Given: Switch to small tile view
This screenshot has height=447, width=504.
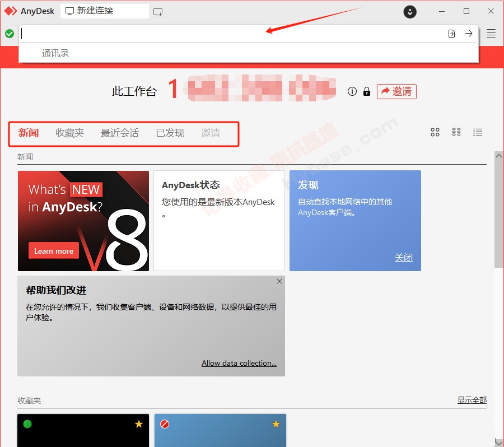Looking at the screenshot, I should (x=456, y=132).
